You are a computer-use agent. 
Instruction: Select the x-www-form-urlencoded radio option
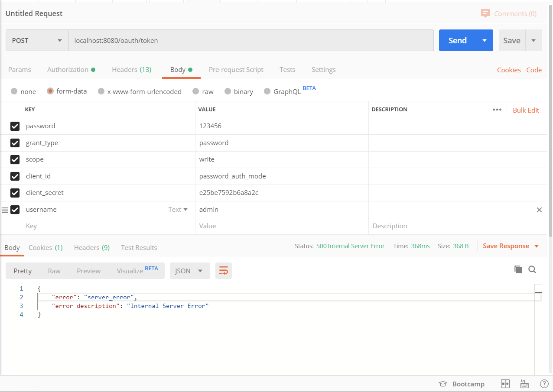[x=101, y=91]
